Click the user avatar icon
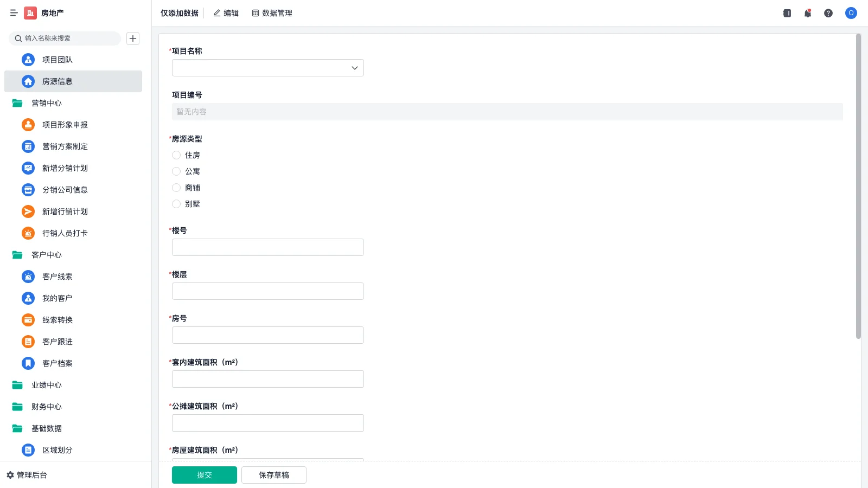 tap(851, 13)
